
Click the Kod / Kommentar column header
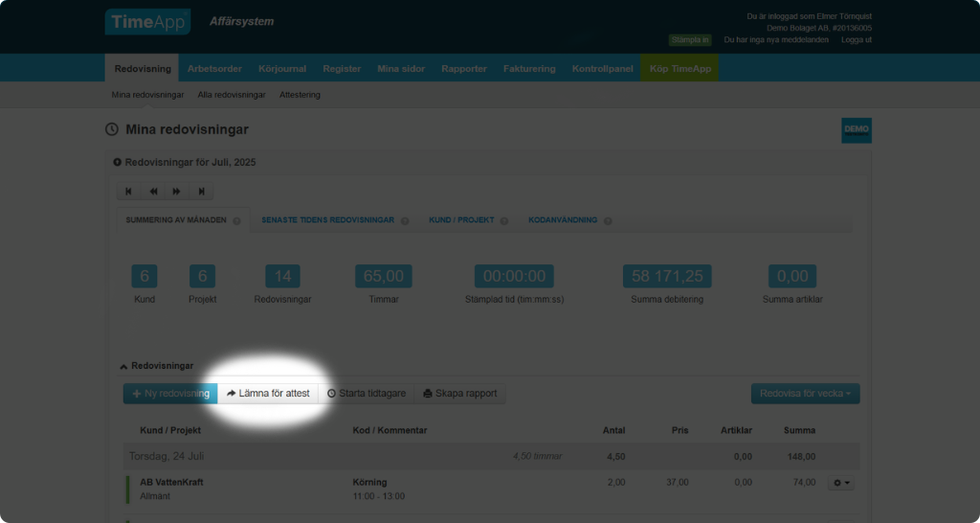(390, 430)
